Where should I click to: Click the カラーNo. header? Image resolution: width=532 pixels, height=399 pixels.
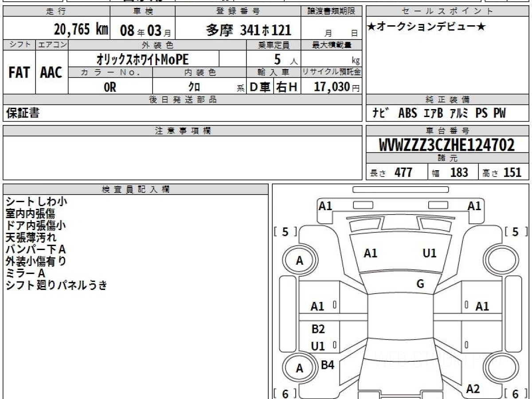tap(110, 73)
